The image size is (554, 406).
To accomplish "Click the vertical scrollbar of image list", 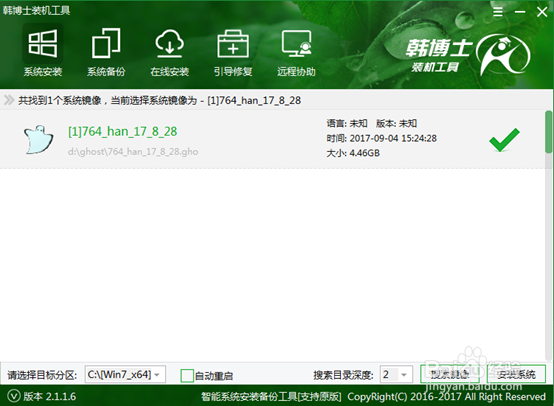I will tap(548, 131).
